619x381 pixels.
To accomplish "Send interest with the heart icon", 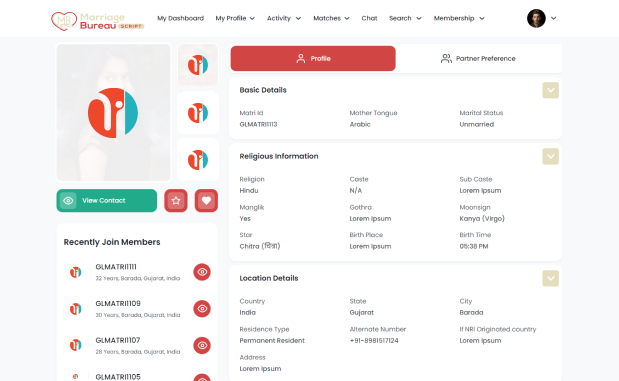I will 206,201.
